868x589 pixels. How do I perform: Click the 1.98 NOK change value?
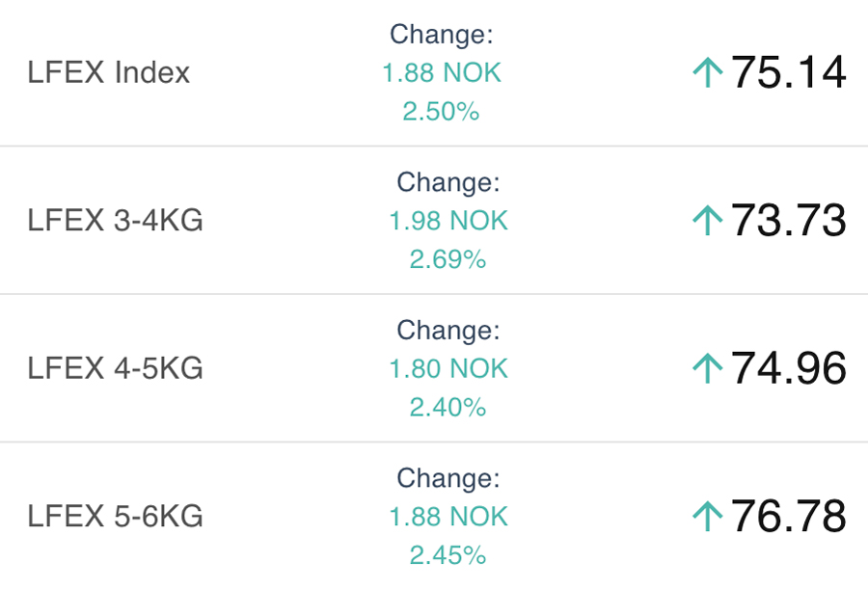pyautogui.click(x=448, y=221)
